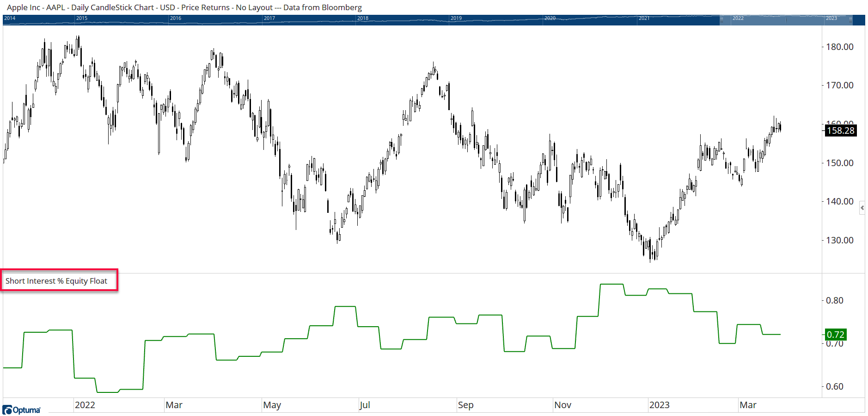Expand the side panel arrow at right edge
The image size is (868, 416).
[862, 208]
